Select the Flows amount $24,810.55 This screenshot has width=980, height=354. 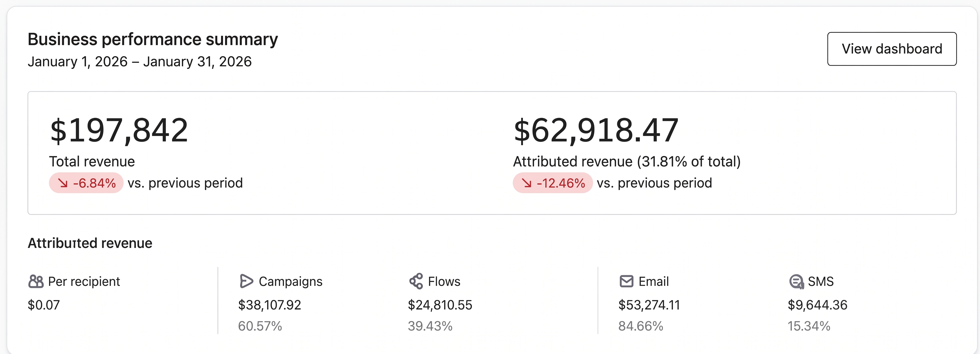coord(440,305)
